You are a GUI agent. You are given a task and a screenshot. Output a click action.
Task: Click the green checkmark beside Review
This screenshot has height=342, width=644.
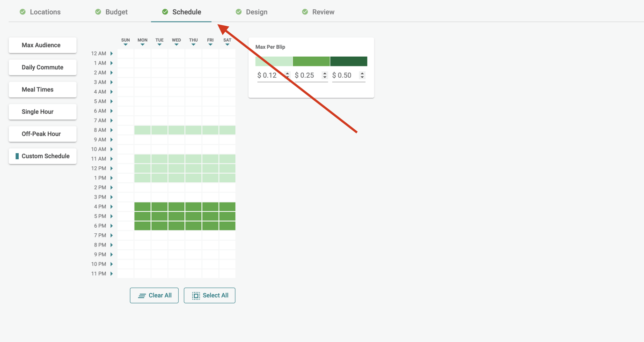(x=305, y=12)
